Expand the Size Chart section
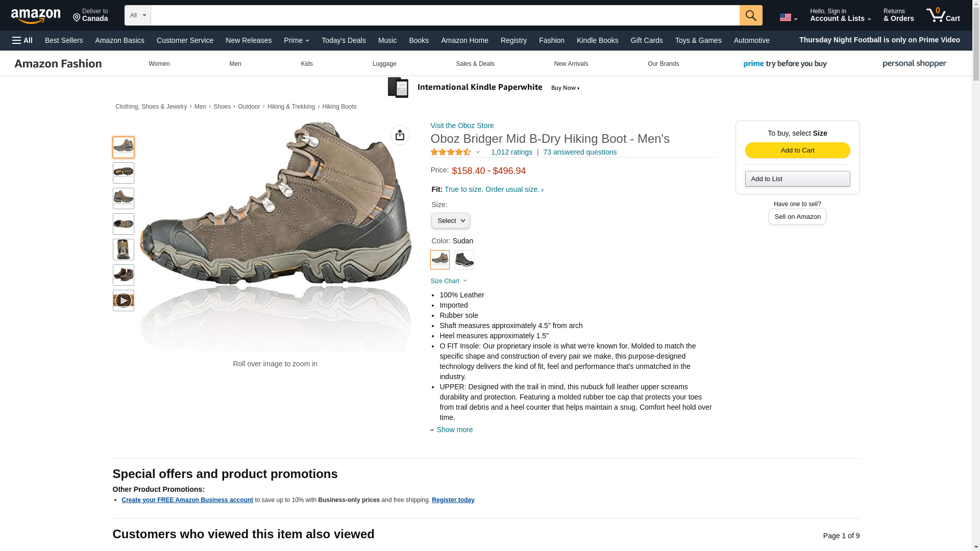The height and width of the screenshot is (551, 980). pos(449,281)
